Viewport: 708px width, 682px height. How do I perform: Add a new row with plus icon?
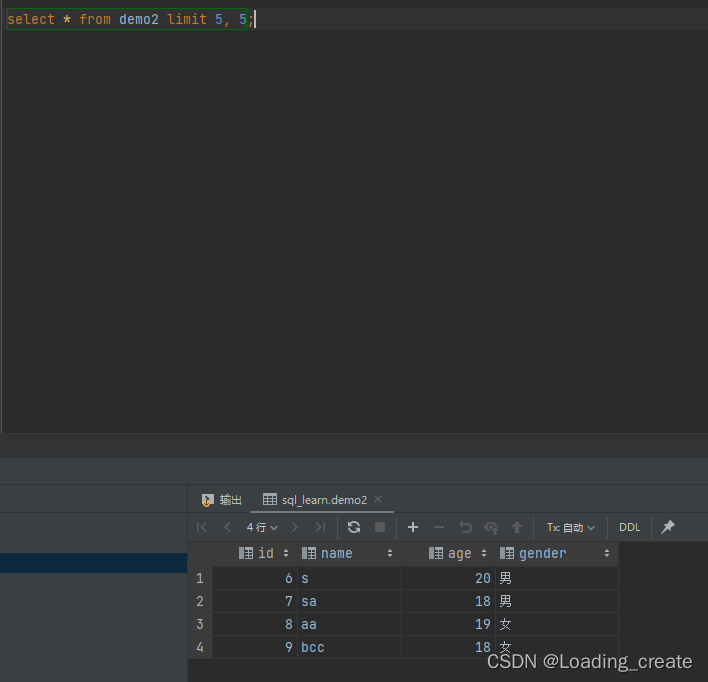click(x=413, y=527)
